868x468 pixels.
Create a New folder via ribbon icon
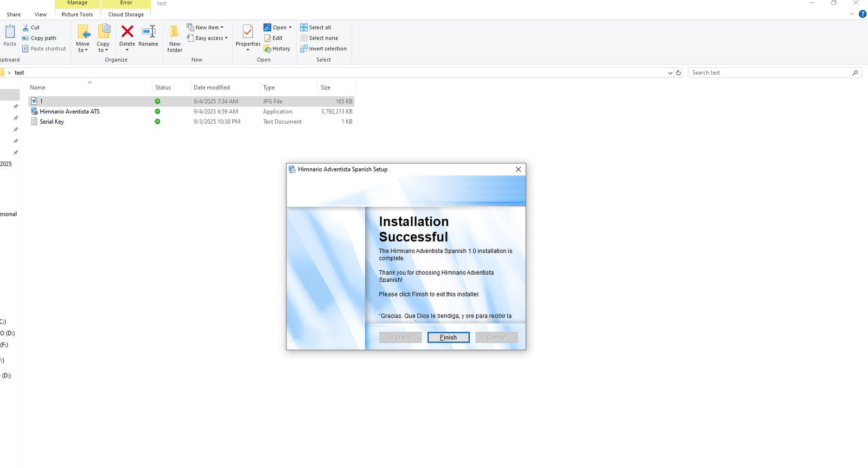[x=175, y=32]
